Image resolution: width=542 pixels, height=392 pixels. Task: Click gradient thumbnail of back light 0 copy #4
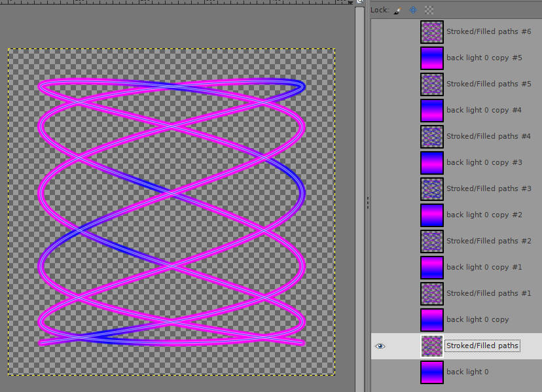point(432,111)
